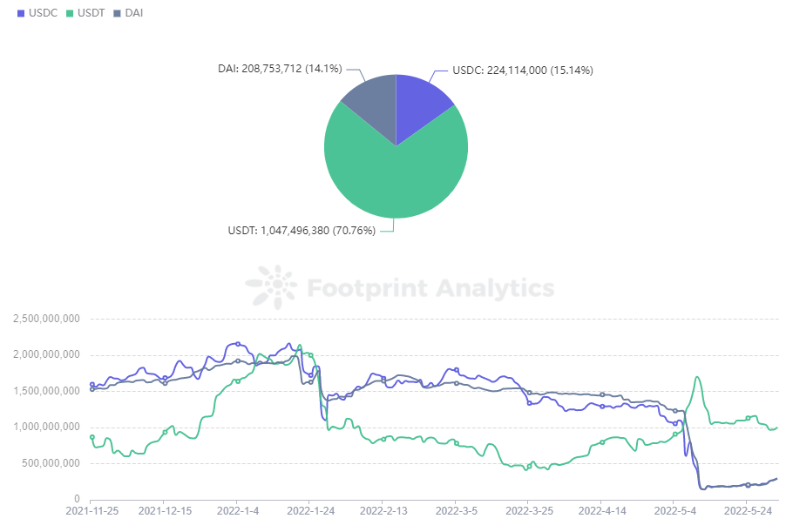Image resolution: width=793 pixels, height=532 pixels.
Task: Click the Footprint Analytics watermark logo
Action: [272, 287]
